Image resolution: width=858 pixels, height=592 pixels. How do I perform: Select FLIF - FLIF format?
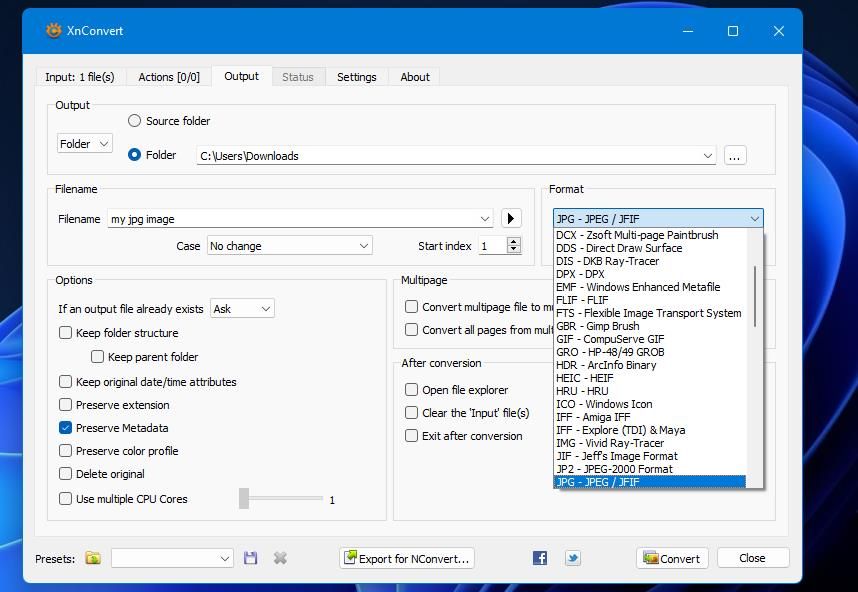(651, 300)
